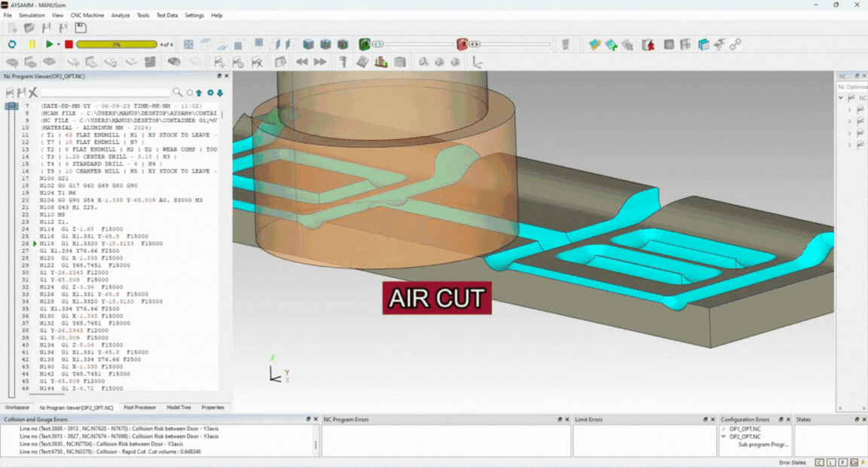
Task: Click the fit-to-view icon
Action: (x=188, y=44)
